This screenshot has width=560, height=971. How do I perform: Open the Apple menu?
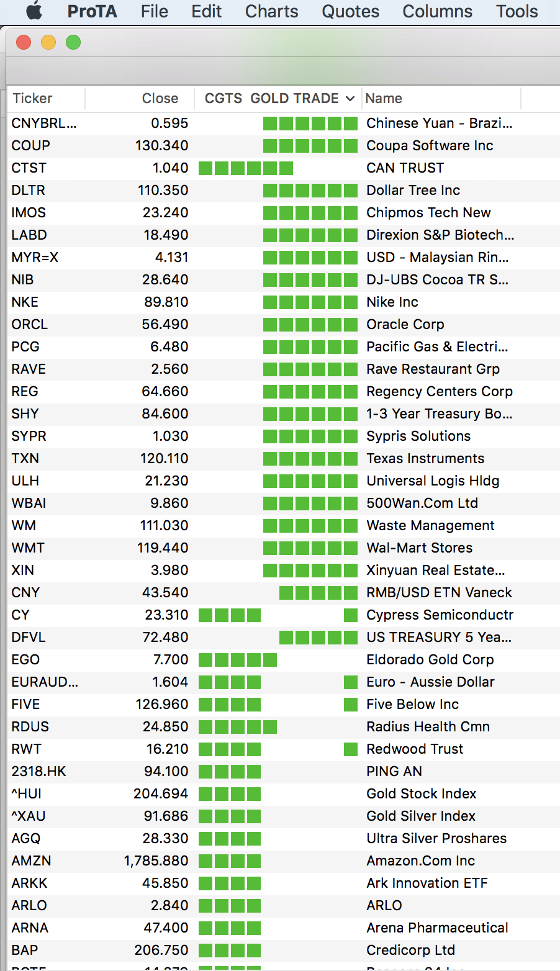coord(34,11)
